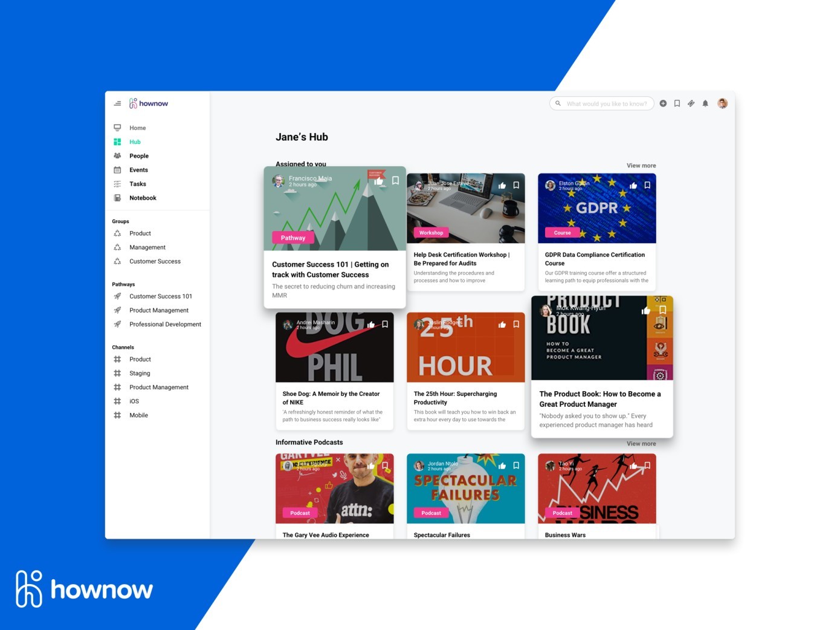Open the notifications bell
The image size is (840, 630).
[x=705, y=103]
